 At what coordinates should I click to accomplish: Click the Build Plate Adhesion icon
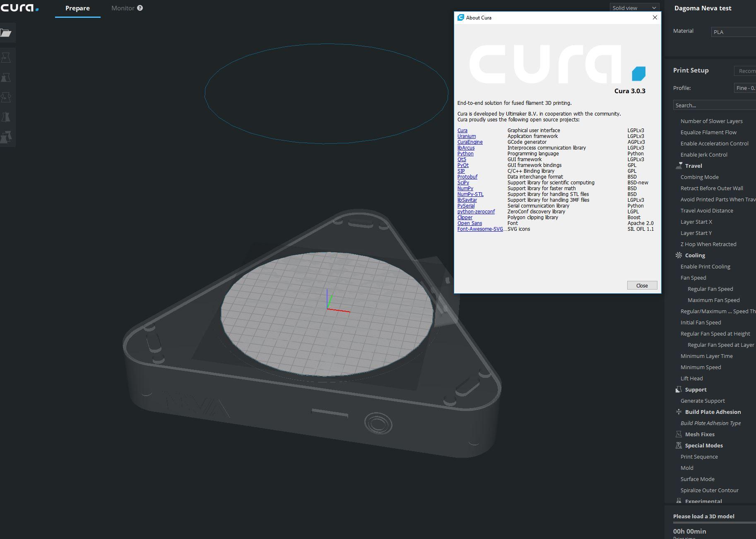pos(679,412)
